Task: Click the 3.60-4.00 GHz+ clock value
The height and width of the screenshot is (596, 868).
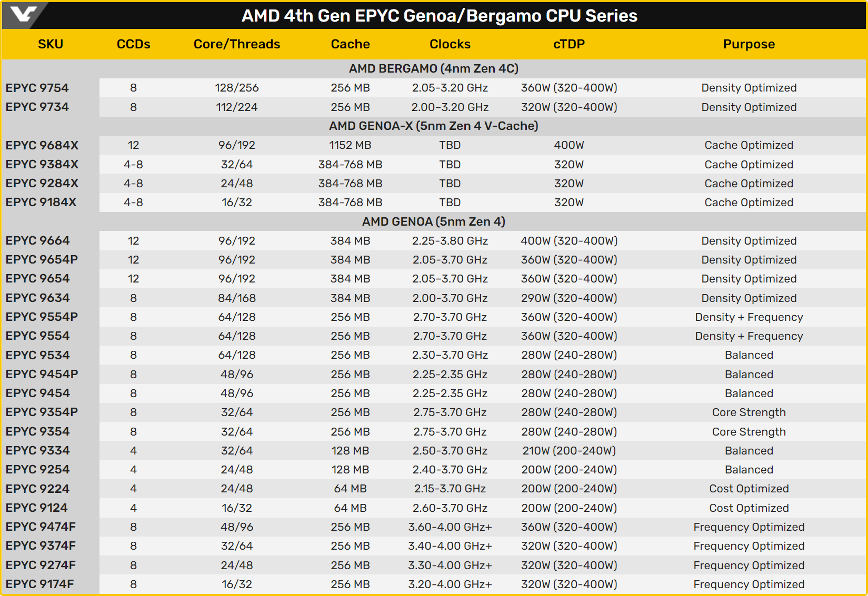Action: pyautogui.click(x=450, y=527)
